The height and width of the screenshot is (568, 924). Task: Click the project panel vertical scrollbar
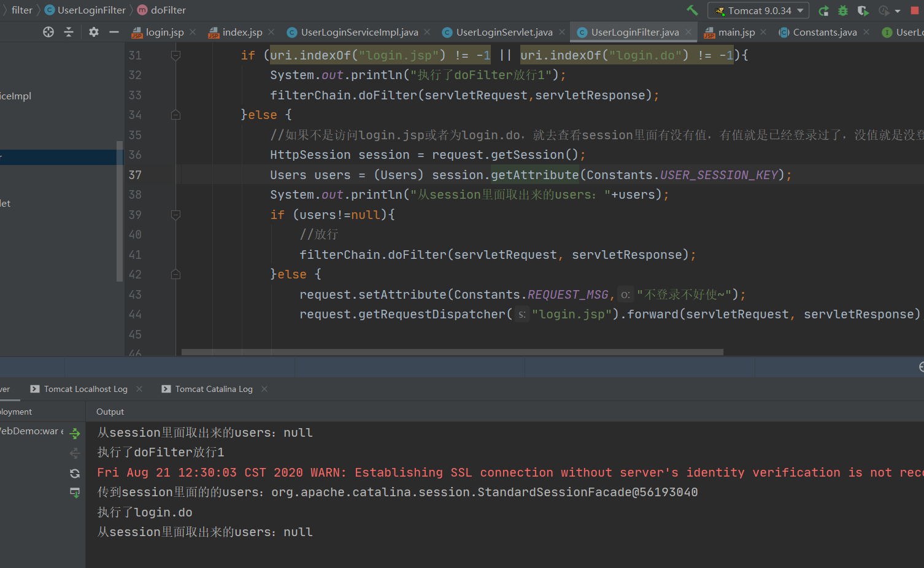tap(120, 211)
